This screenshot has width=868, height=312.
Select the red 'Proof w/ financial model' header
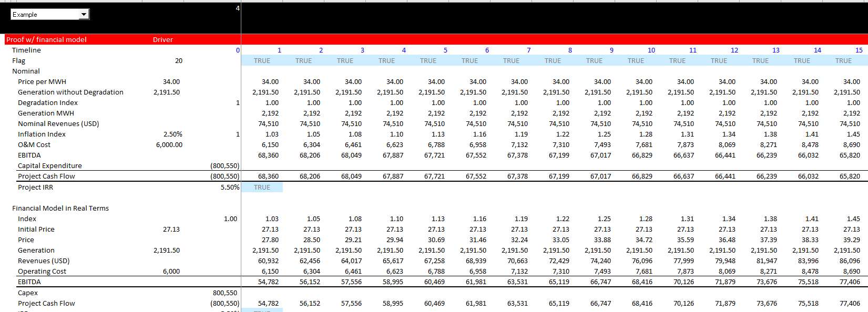pos(46,39)
